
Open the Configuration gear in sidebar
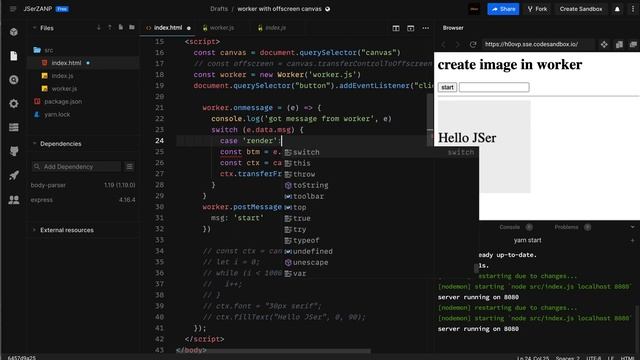[x=13, y=104]
